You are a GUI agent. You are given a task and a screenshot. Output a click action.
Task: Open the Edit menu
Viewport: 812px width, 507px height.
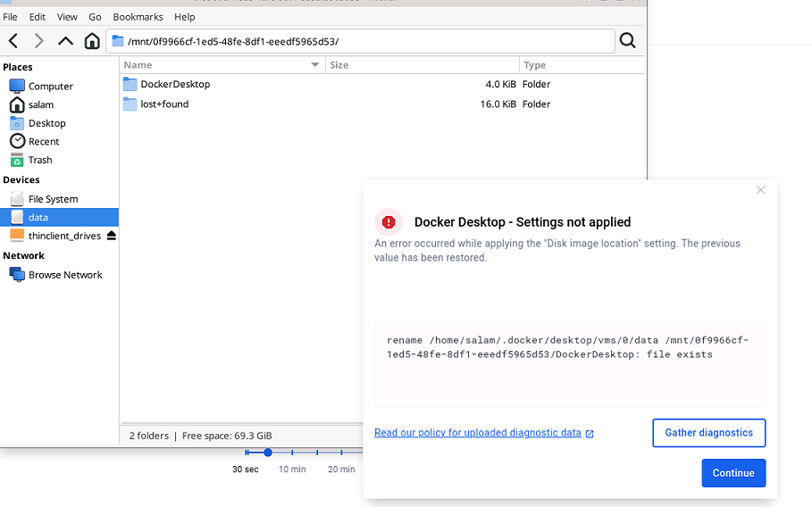point(38,17)
